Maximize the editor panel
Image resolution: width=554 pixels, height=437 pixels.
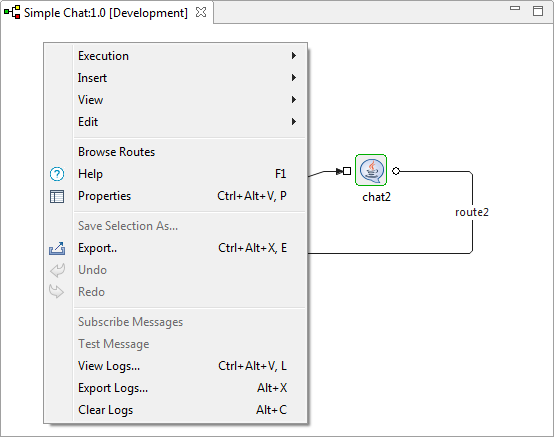[538, 11]
